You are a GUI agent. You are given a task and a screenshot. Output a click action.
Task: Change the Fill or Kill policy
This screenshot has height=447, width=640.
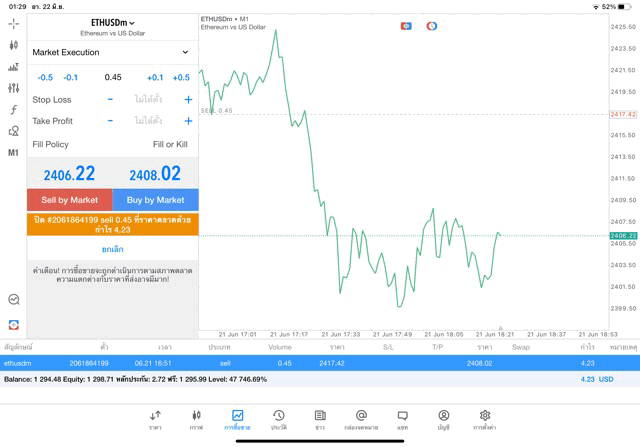[170, 144]
